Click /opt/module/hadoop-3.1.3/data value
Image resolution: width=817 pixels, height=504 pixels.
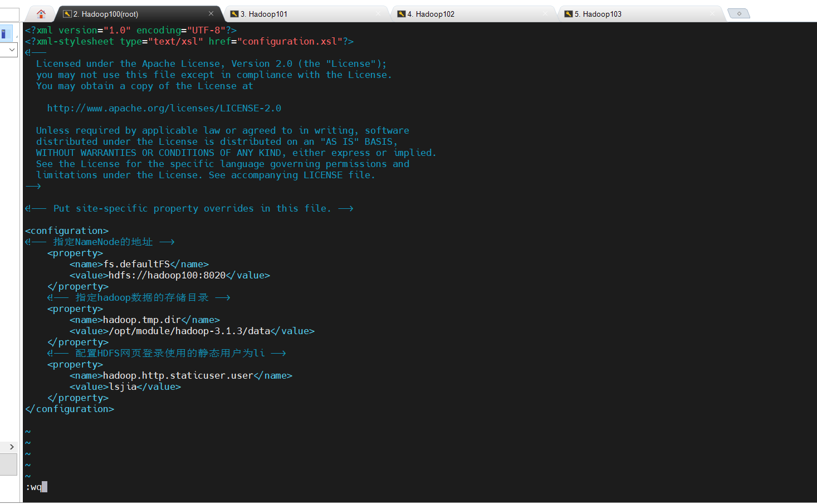point(189,331)
